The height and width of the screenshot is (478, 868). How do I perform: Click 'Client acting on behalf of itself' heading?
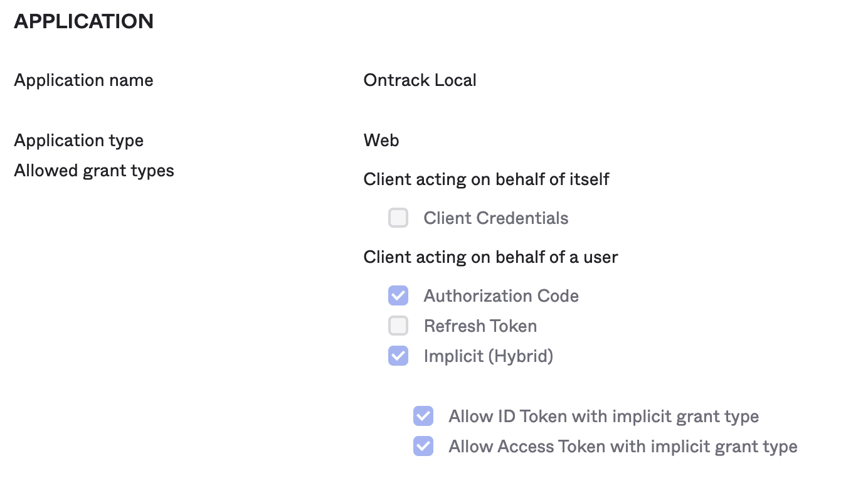486,179
